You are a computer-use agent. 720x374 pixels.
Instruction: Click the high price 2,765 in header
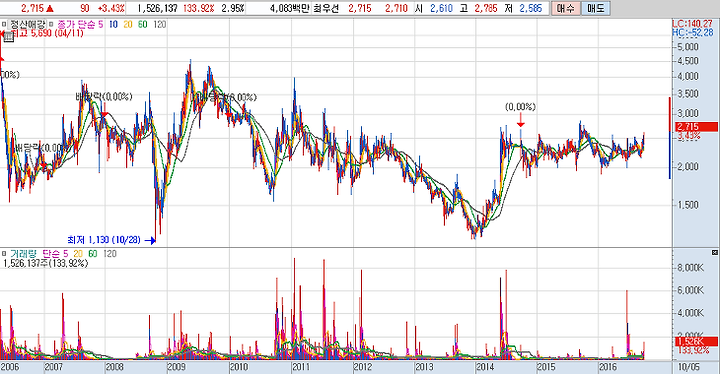point(487,8)
